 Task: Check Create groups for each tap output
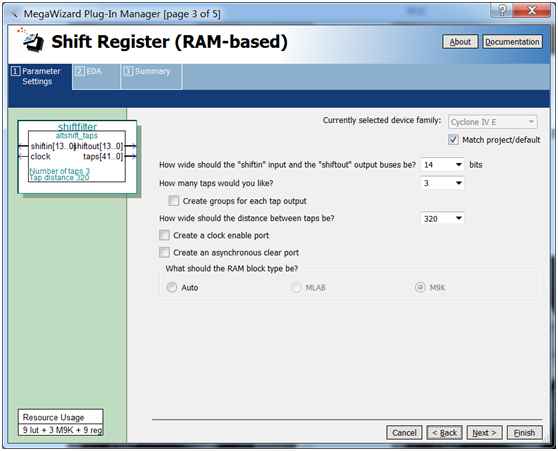(174, 201)
